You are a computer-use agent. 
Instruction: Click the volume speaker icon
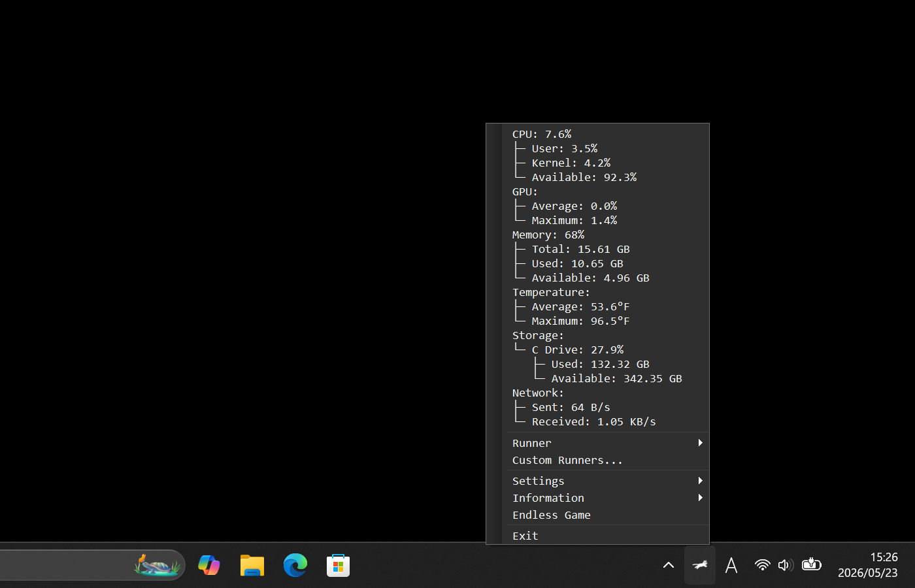pyautogui.click(x=786, y=565)
